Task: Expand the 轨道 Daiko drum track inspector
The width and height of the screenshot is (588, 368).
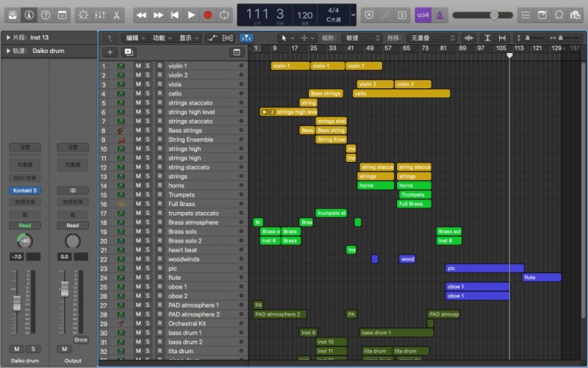Action: 8,51
